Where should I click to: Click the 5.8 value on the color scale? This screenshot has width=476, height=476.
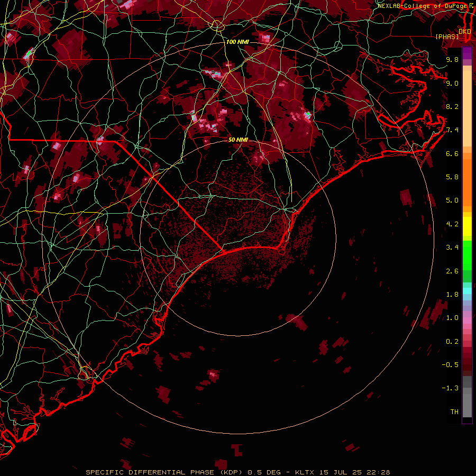pos(452,177)
